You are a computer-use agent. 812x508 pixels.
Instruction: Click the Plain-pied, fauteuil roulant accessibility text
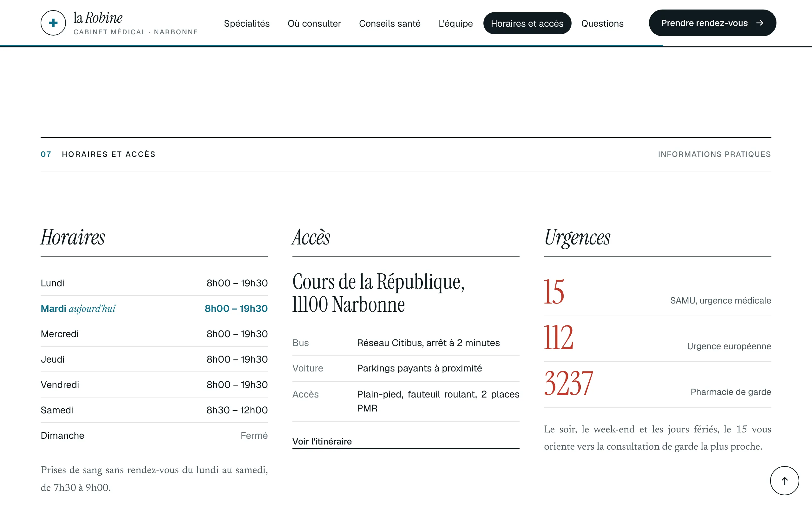point(438,401)
